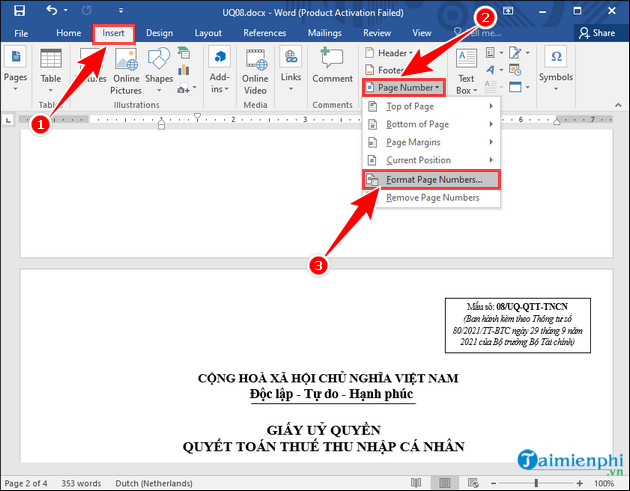Insert WordArt

[x=490, y=70]
